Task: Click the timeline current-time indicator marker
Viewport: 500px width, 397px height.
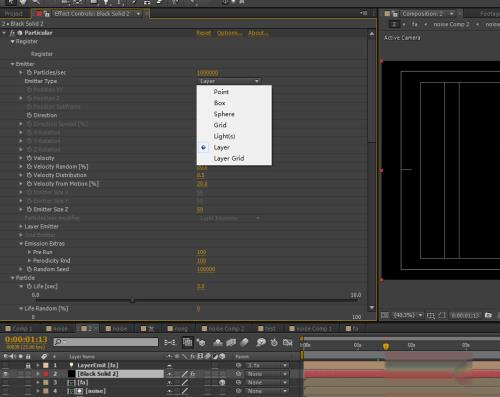Action: (386, 346)
